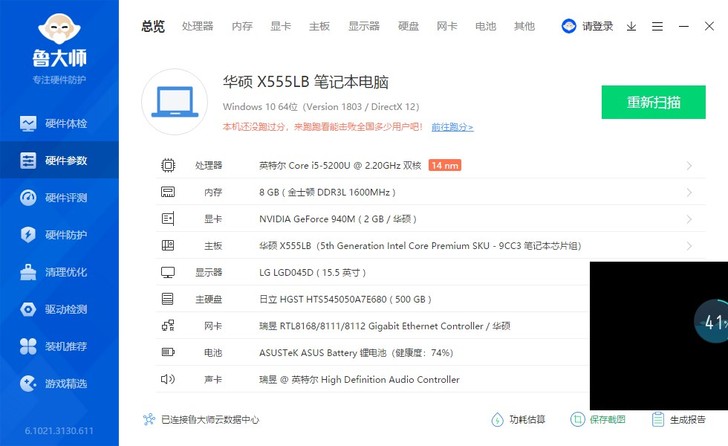Expand the 显卡 row chevron
The width and height of the screenshot is (728, 446).
pyautogui.click(x=689, y=219)
